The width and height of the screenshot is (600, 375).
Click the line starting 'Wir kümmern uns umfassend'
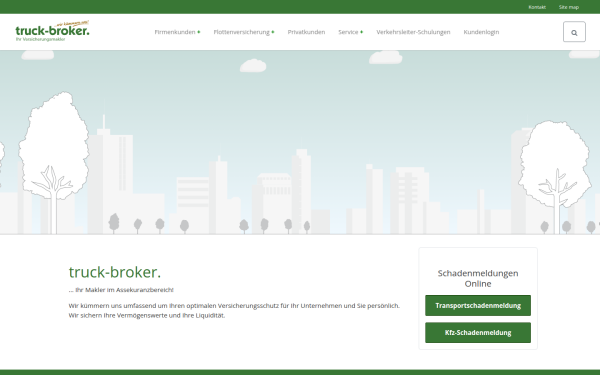coord(234,305)
